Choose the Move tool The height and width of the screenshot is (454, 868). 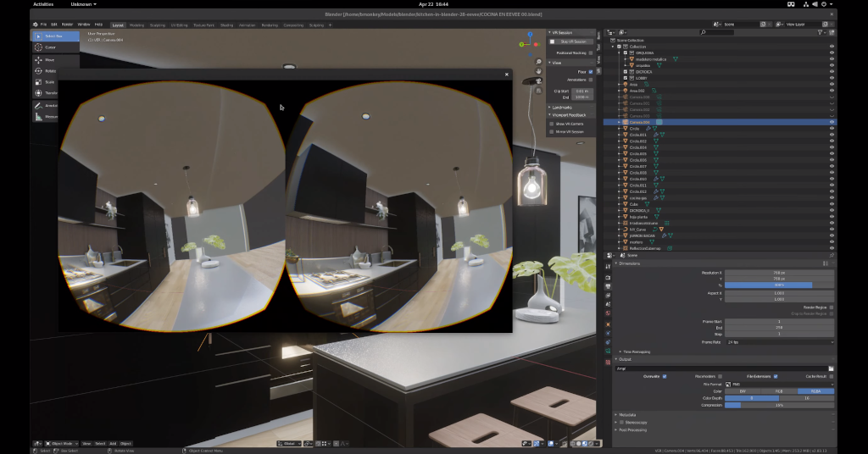click(55, 60)
